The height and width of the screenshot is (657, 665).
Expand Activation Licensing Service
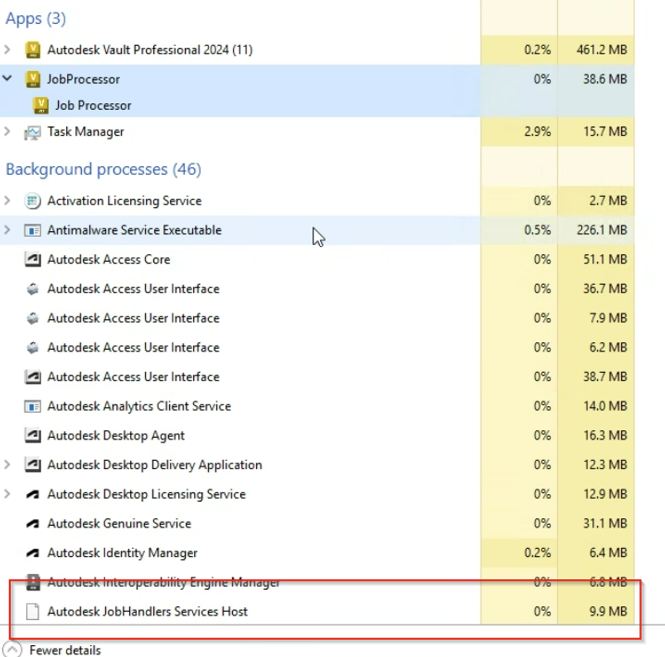click(7, 201)
